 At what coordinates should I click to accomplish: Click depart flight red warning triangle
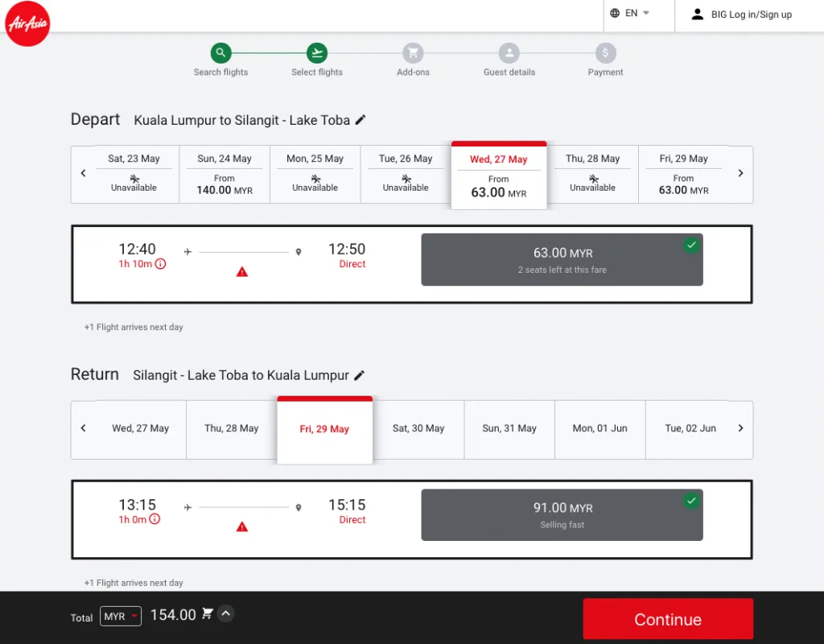242,272
